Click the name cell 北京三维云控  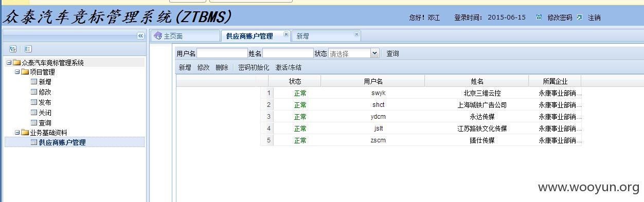coord(482,94)
